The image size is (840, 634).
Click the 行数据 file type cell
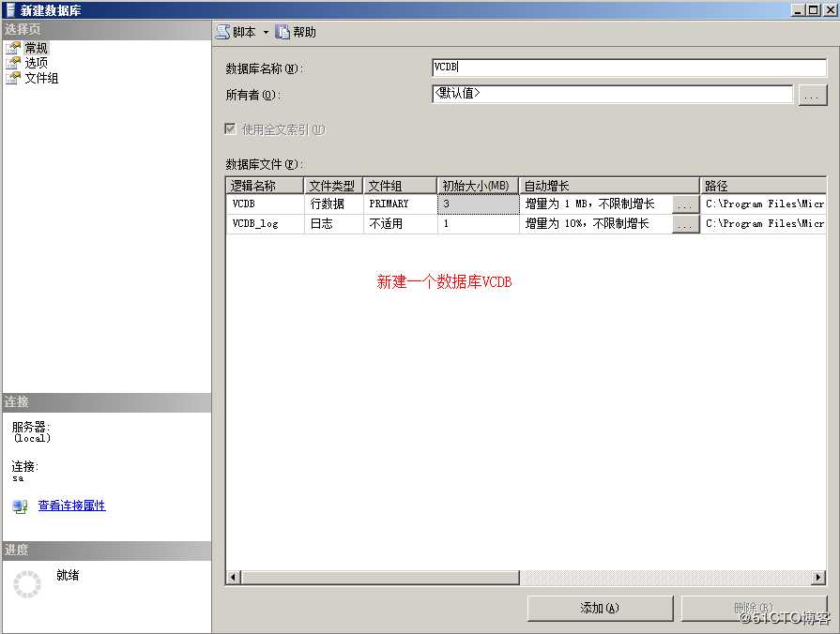[x=334, y=204]
